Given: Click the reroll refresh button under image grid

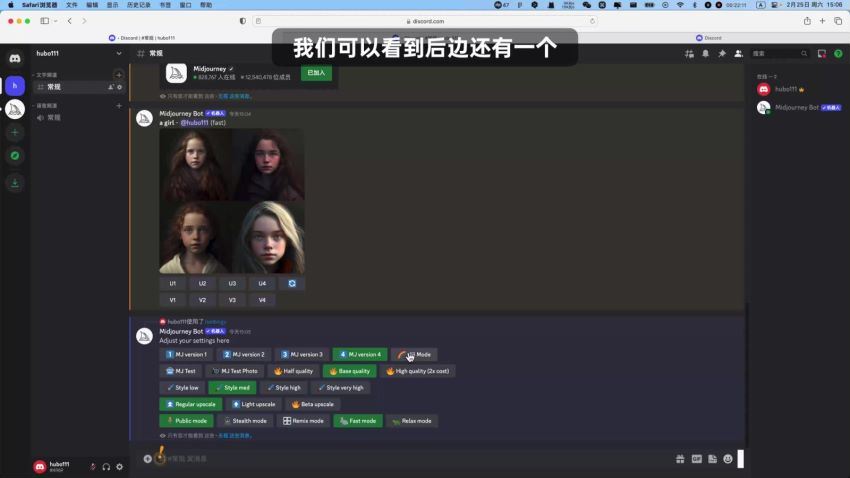Looking at the screenshot, I should (292, 283).
